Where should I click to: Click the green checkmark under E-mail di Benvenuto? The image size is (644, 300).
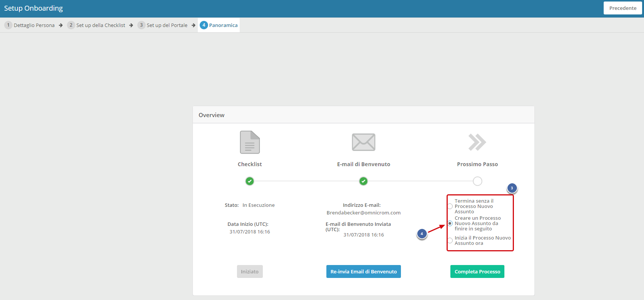(x=364, y=181)
